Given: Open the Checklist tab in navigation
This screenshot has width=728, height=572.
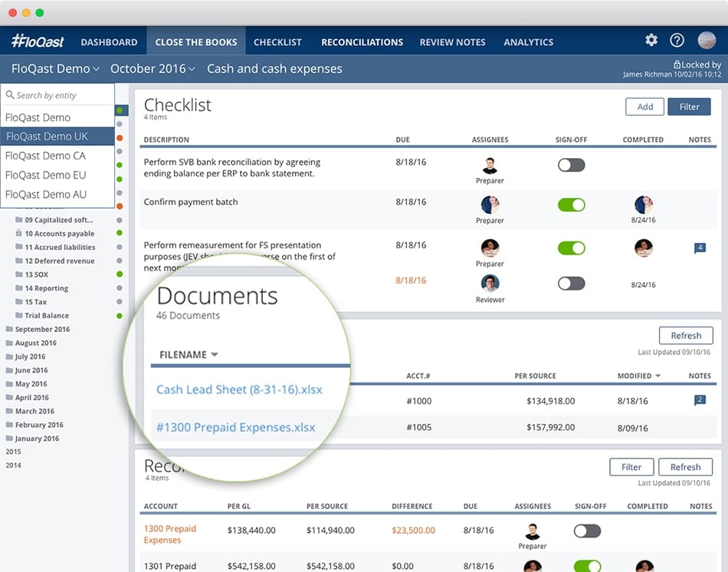Looking at the screenshot, I should (x=277, y=42).
